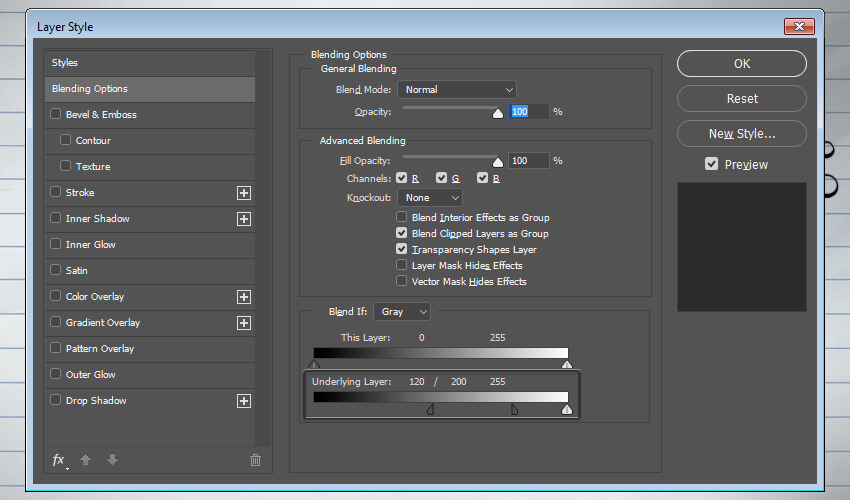Click This Layer white point slider

point(567,364)
